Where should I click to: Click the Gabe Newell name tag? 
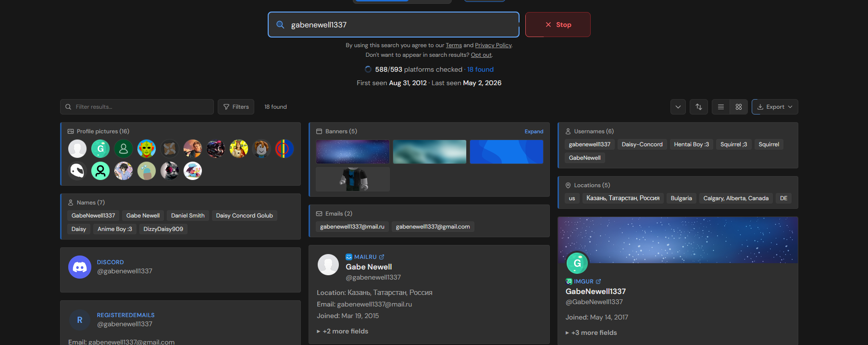pyautogui.click(x=143, y=216)
